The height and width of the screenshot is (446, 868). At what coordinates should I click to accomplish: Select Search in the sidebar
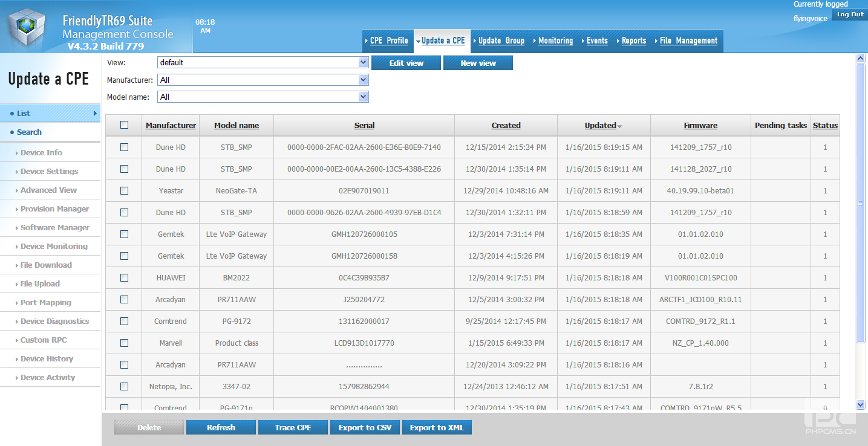click(x=50, y=132)
